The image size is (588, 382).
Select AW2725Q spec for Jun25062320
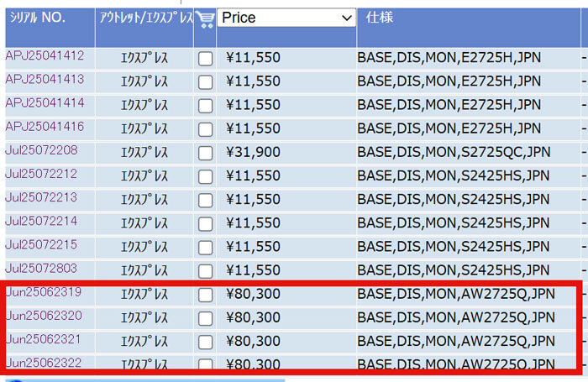456,317
